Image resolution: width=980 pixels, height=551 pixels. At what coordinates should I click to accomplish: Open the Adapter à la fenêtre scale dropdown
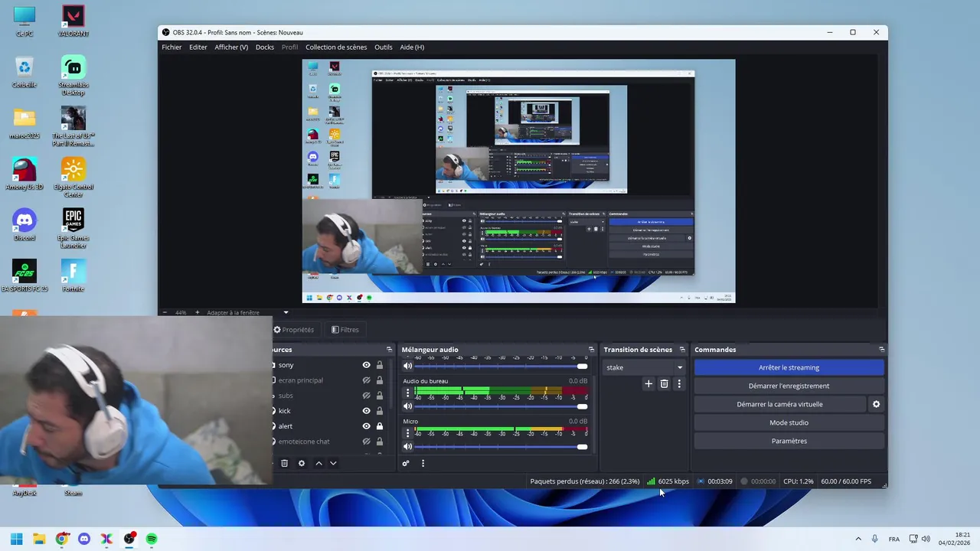click(x=247, y=312)
